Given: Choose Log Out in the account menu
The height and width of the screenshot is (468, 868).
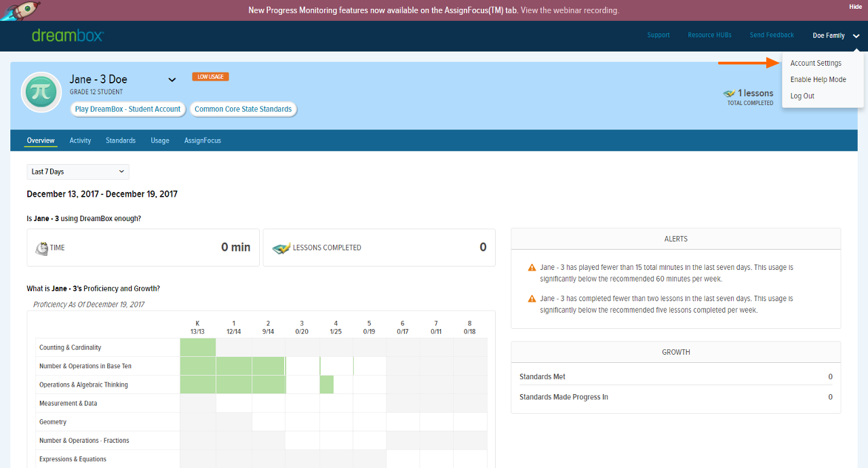Looking at the screenshot, I should [802, 96].
